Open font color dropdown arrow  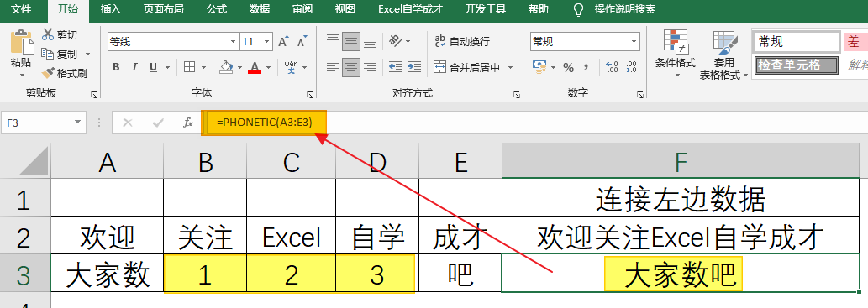point(269,67)
